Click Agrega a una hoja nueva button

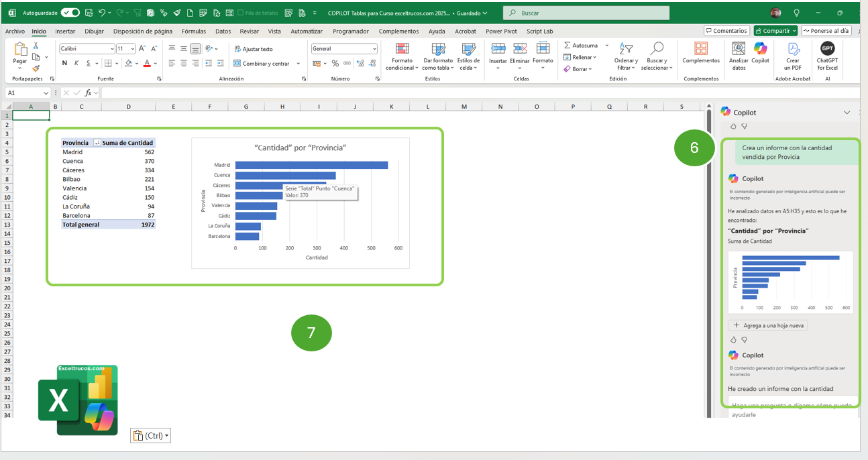[768, 325]
